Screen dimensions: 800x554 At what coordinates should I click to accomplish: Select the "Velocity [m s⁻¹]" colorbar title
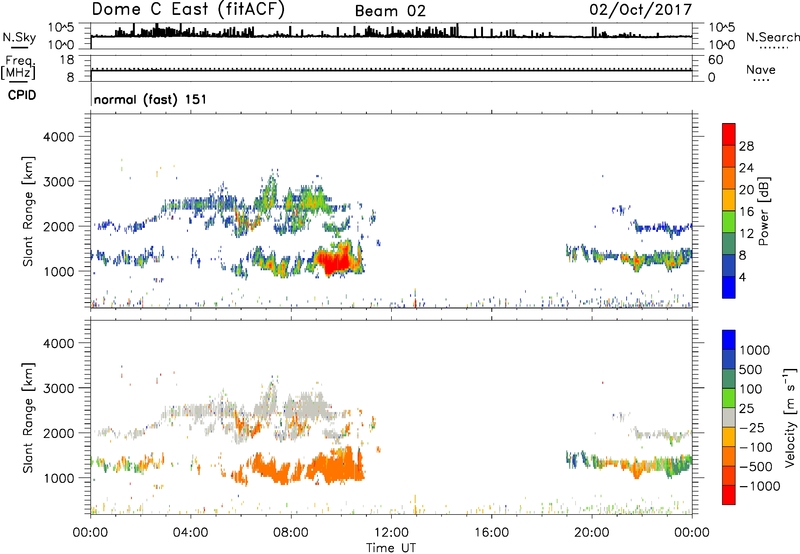click(x=790, y=417)
